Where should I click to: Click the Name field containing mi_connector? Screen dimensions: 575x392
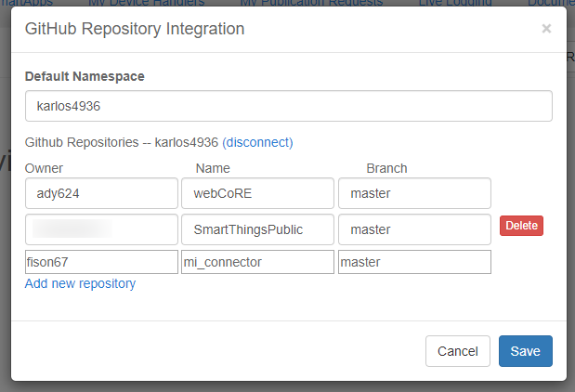click(x=258, y=262)
